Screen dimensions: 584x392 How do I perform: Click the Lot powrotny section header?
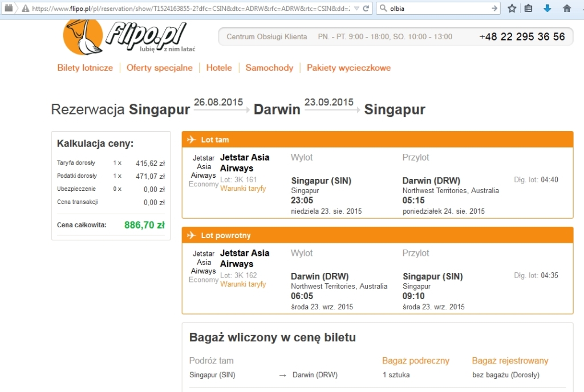[378, 235]
